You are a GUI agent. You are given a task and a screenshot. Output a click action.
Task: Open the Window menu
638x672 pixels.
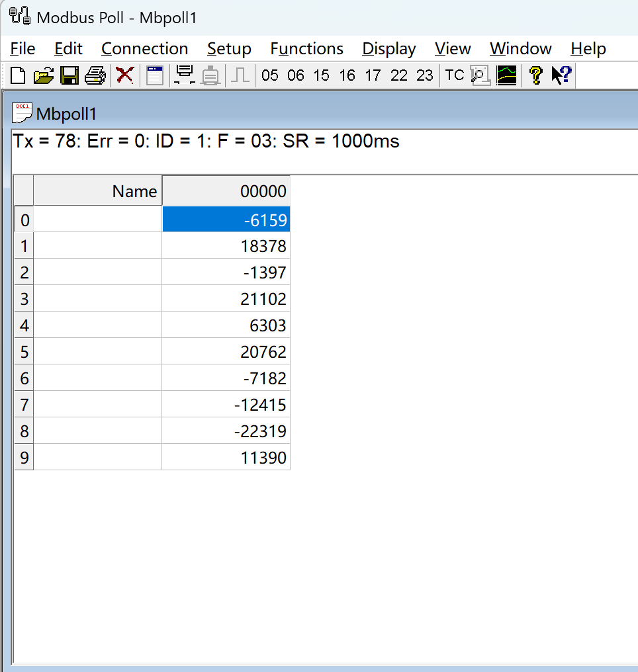pyautogui.click(x=520, y=48)
